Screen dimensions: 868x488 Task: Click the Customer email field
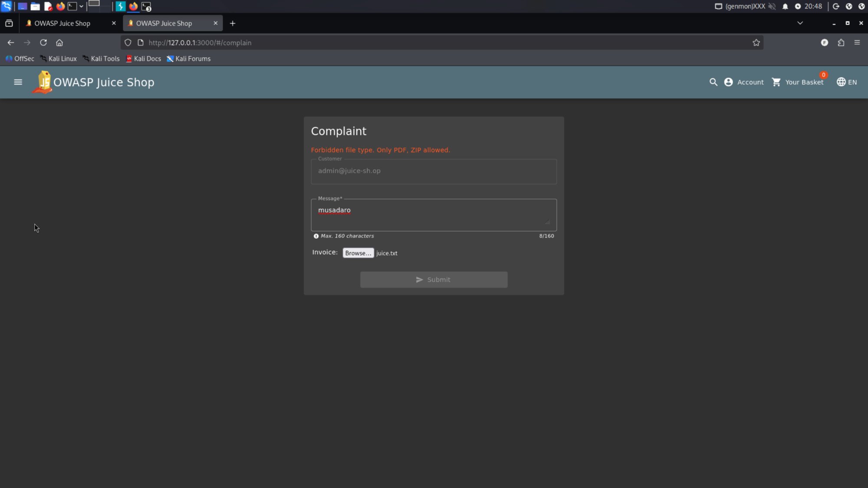[434, 171]
